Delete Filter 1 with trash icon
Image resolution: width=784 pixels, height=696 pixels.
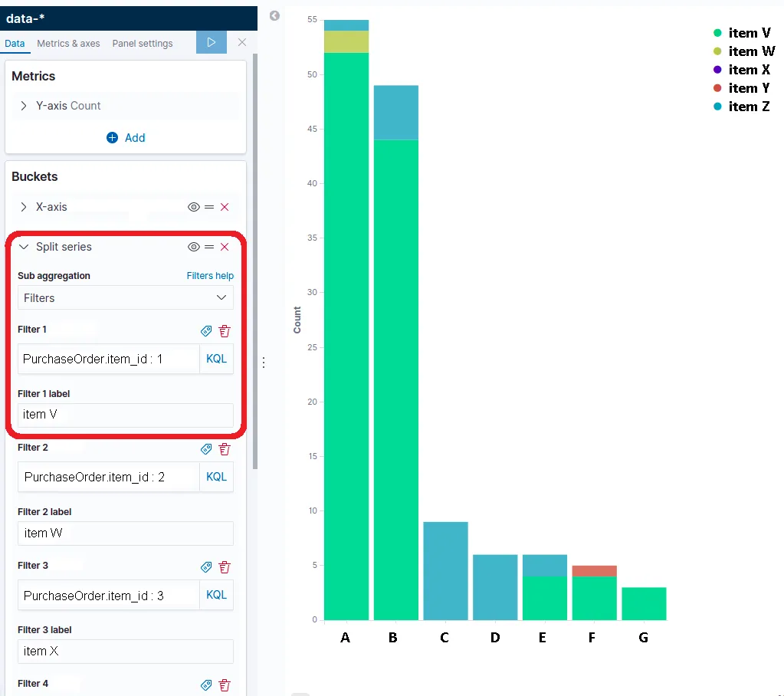click(225, 331)
